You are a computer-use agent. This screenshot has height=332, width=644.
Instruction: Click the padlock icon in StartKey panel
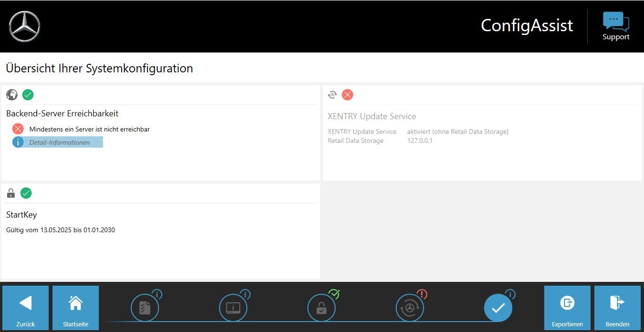coord(11,193)
